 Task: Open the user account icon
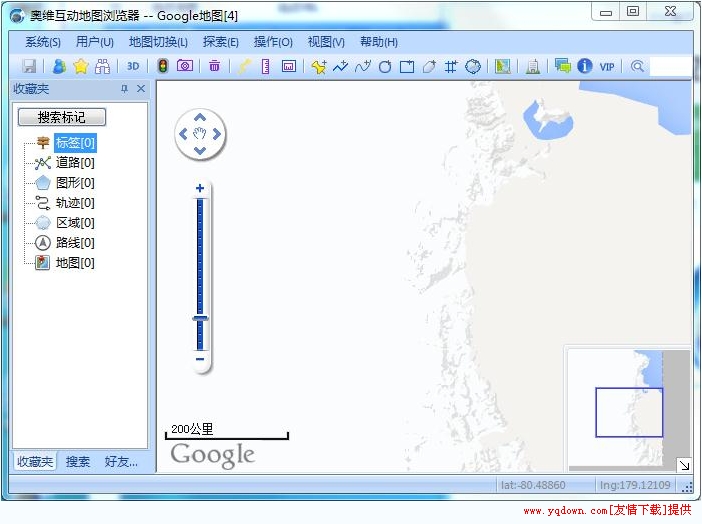click(59, 66)
